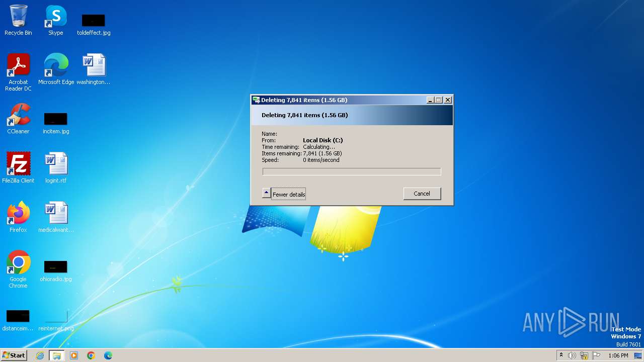Click the '7,841 (1.56 GB)' items remaining value
This screenshot has height=362, width=644.
pos(322,153)
